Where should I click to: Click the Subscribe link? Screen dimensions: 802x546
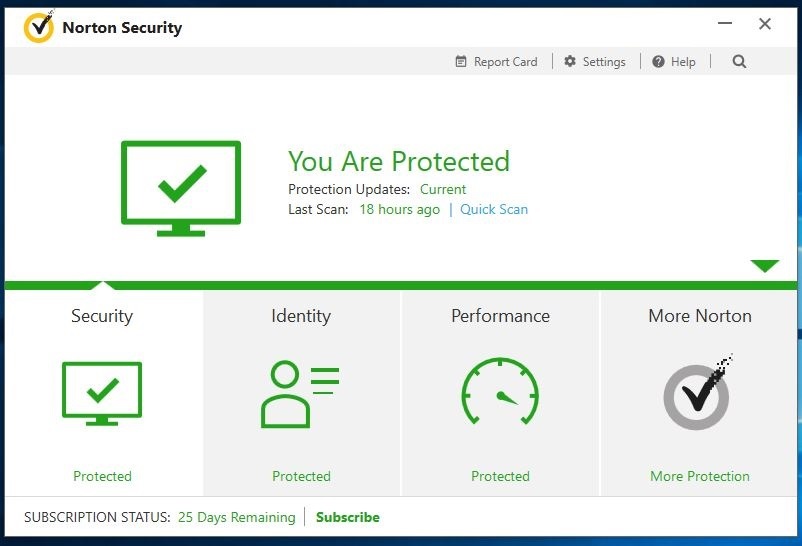tap(348, 517)
